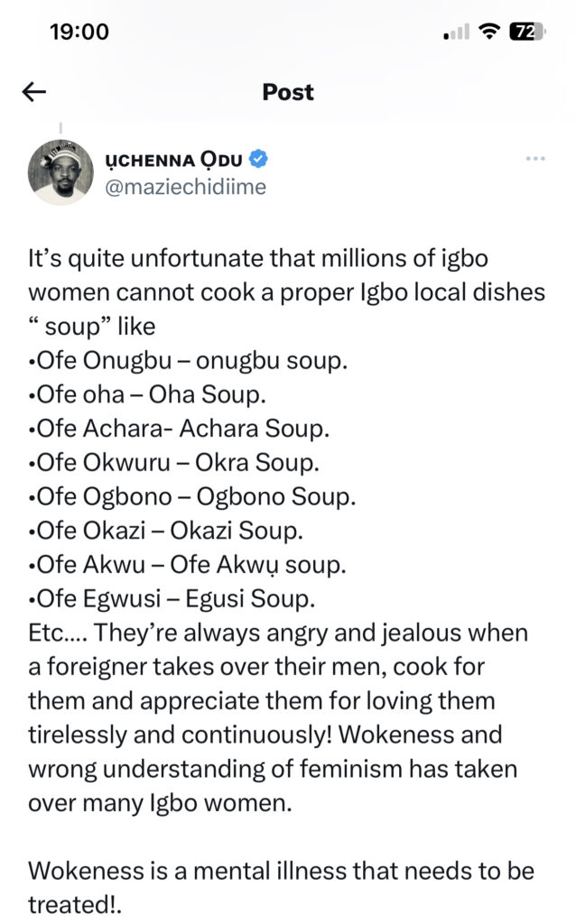Open Uchenna Odu's profile avatar

click(x=61, y=174)
